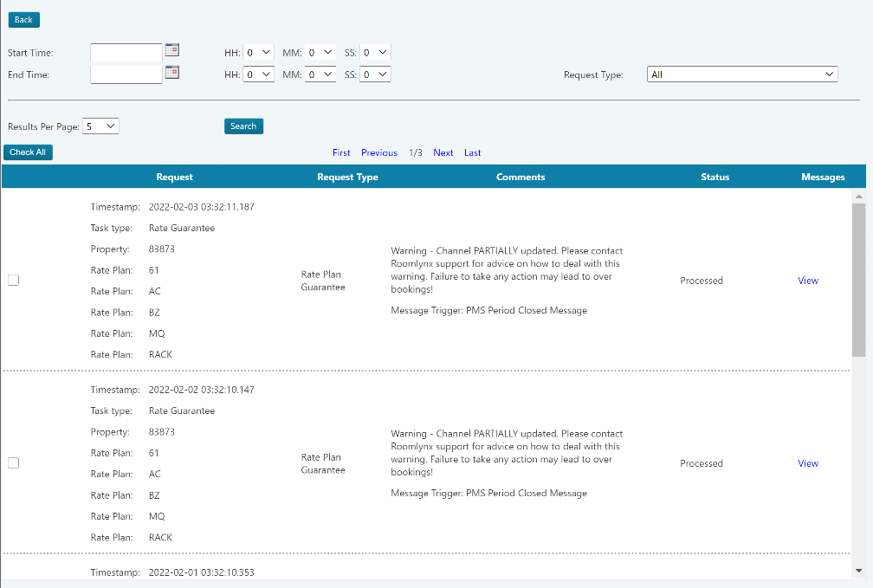Viewport: 873px width, 588px height.
Task: Go to the Previous page link
Action: tap(379, 152)
